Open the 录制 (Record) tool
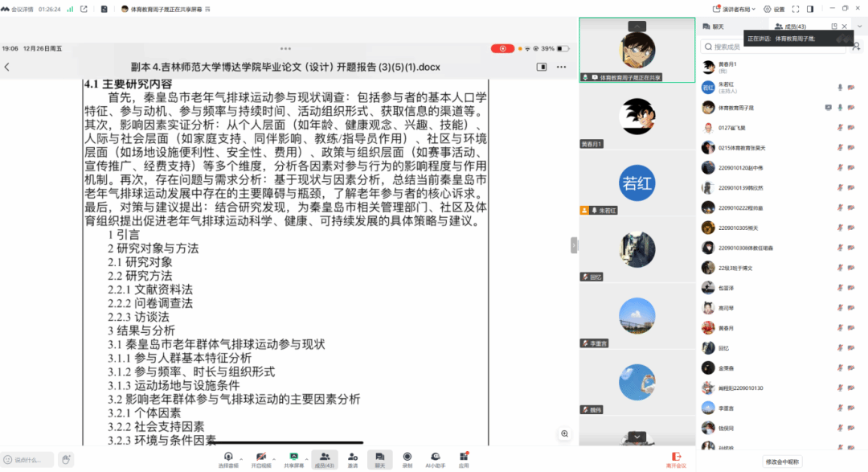Viewport: 868px width, 472px height. point(407,458)
